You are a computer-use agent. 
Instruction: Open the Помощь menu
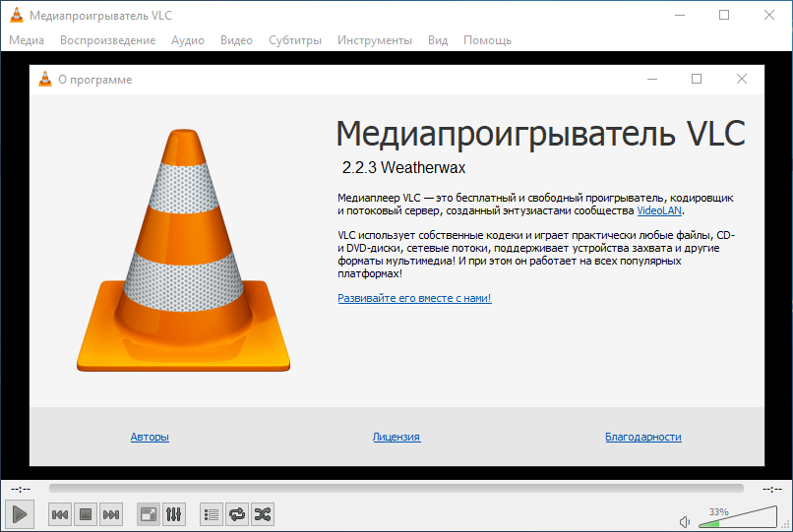pos(488,40)
